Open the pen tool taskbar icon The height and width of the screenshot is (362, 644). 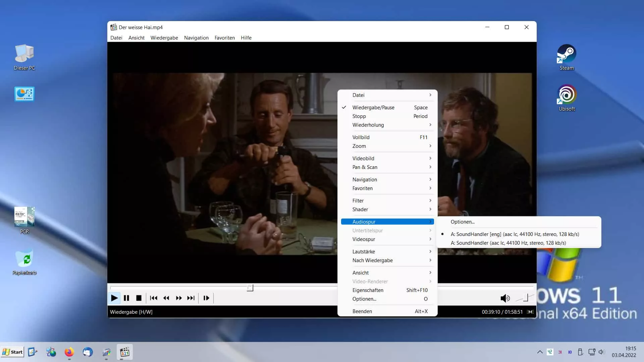[x=106, y=352]
